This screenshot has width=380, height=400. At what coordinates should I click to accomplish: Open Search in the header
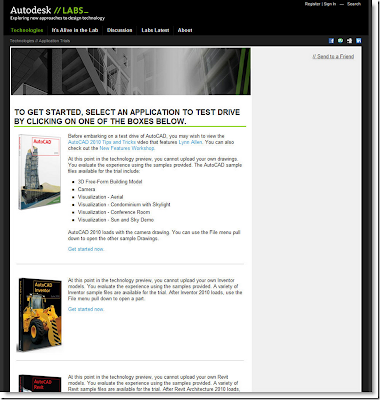point(354,4)
